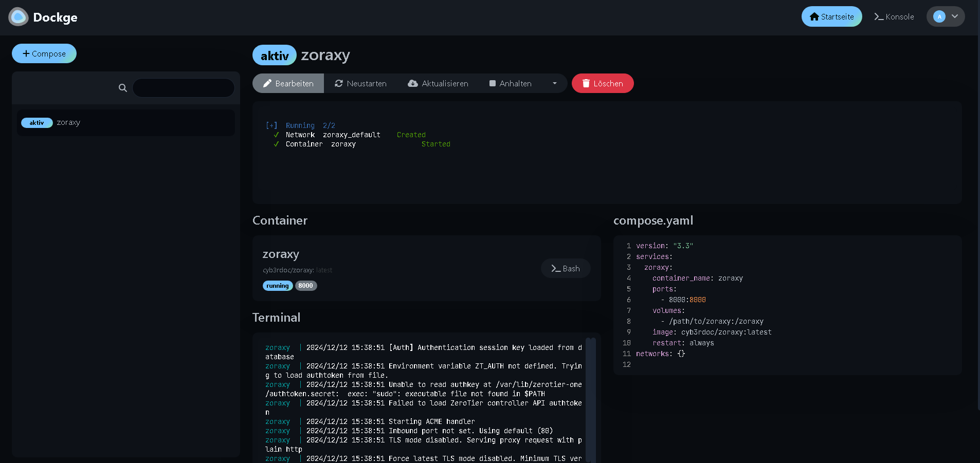Open the Konsole page
The height and width of the screenshot is (463, 980).
point(894,16)
